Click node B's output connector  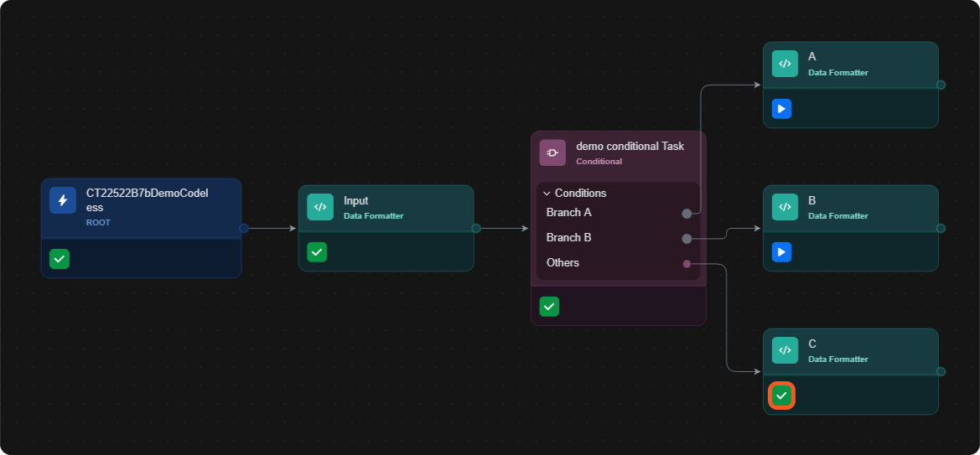941,228
